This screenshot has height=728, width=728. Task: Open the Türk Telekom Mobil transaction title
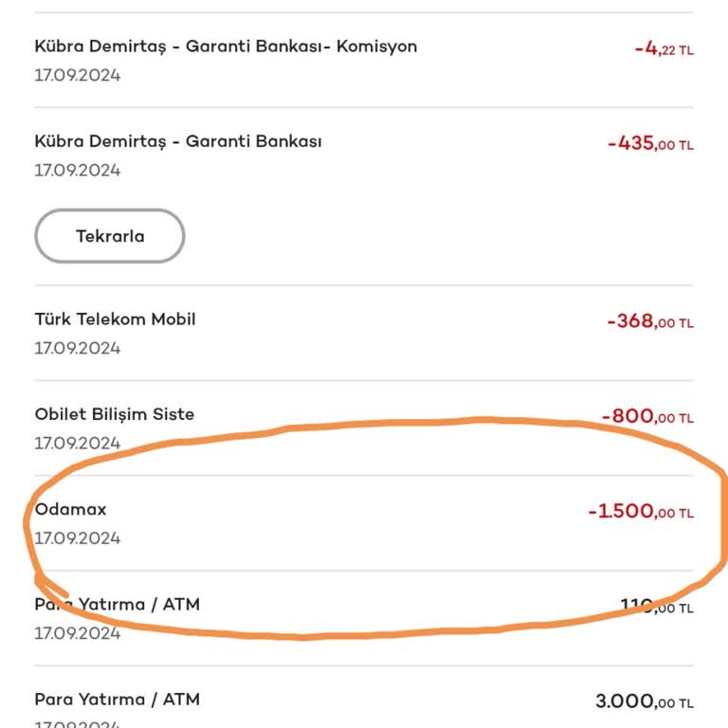point(115,319)
